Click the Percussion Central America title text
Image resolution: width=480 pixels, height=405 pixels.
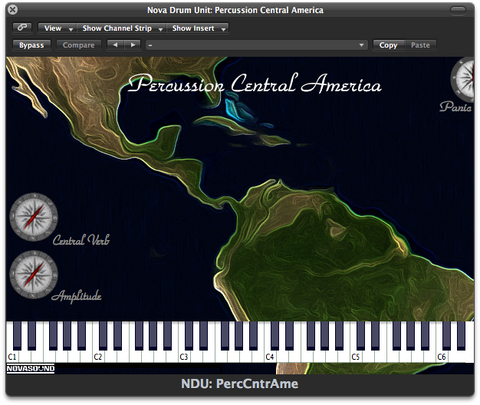(x=255, y=83)
